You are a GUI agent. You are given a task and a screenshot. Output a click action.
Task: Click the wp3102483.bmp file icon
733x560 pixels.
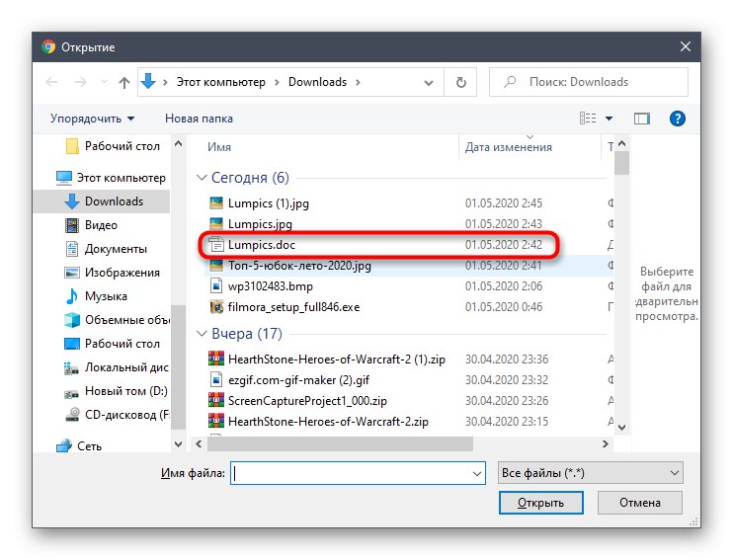tap(216, 286)
